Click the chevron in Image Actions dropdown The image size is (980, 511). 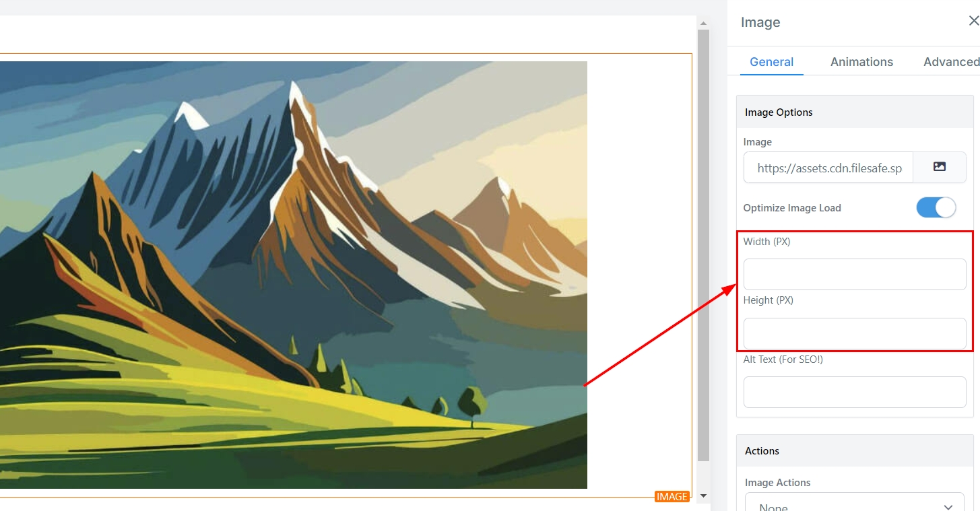click(948, 507)
